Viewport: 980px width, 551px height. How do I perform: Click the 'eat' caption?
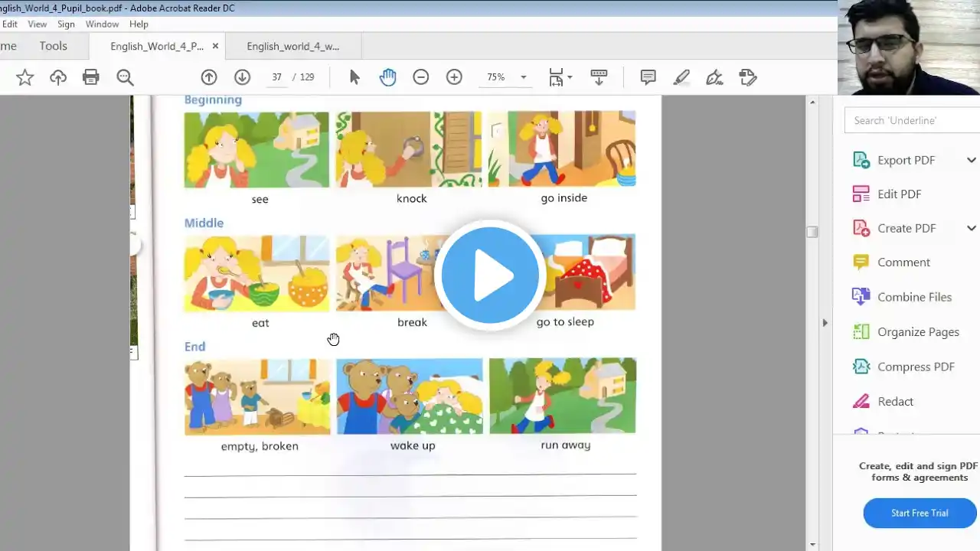260,323
